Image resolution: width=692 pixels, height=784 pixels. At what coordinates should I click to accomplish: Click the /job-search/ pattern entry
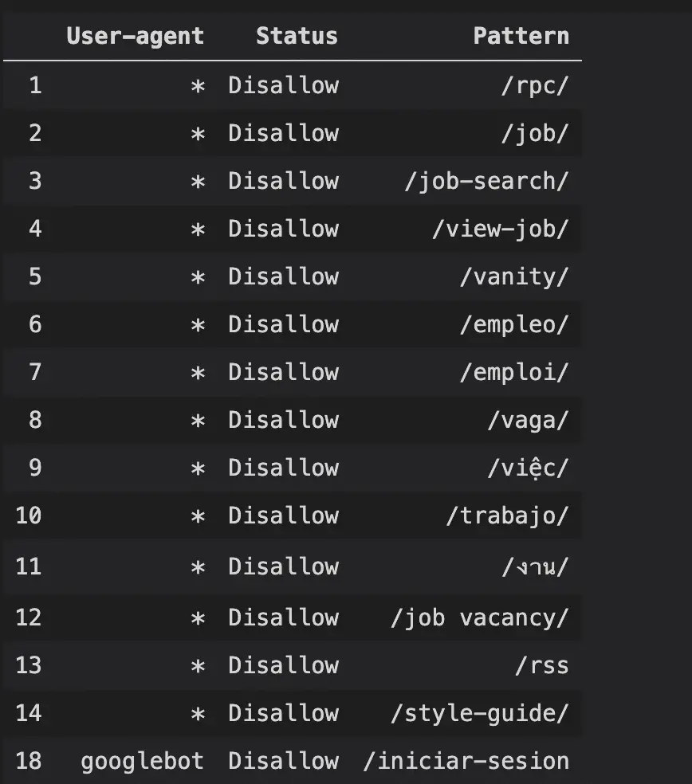[487, 182]
